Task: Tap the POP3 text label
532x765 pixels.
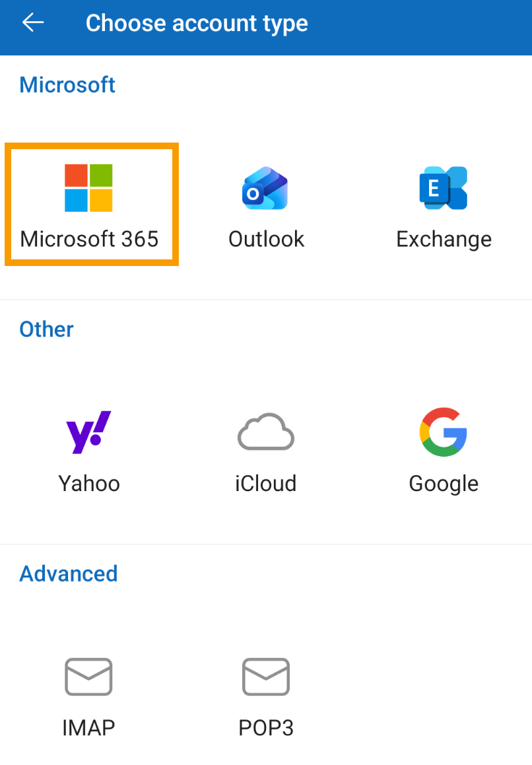Action: pyautogui.click(x=265, y=727)
